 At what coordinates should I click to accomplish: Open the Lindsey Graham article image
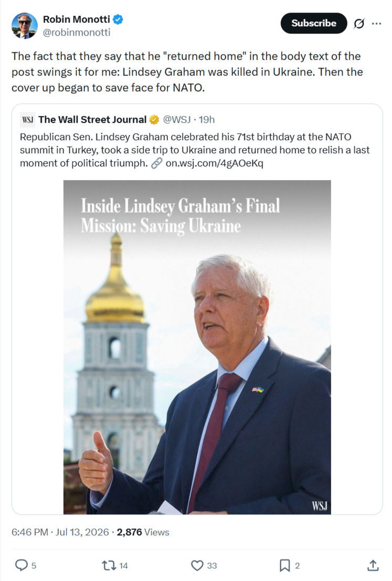click(x=197, y=347)
